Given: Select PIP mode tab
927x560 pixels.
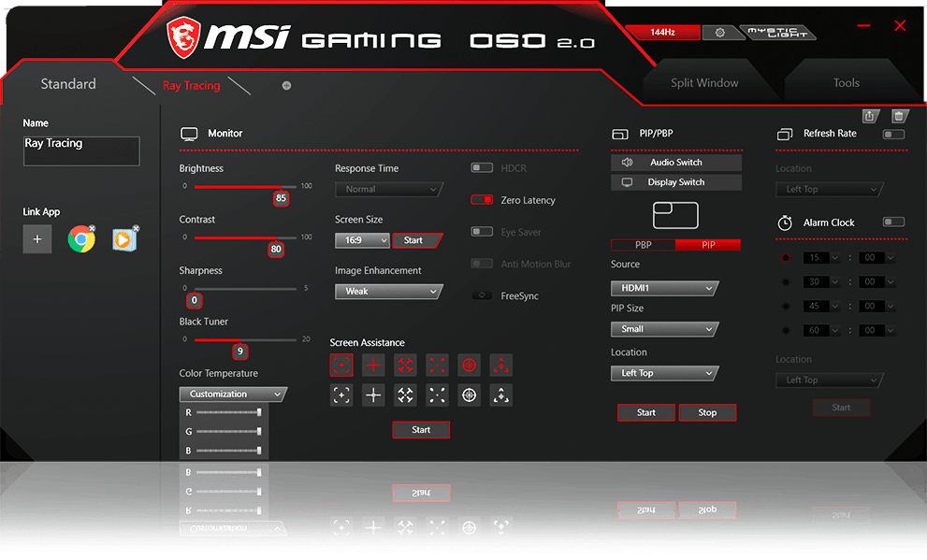Looking at the screenshot, I should tap(708, 245).
